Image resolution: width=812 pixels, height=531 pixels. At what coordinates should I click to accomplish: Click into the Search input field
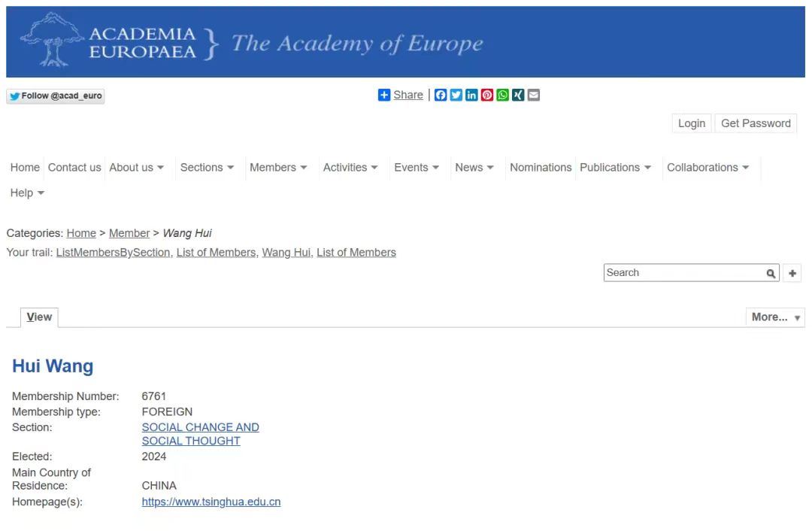(x=684, y=273)
